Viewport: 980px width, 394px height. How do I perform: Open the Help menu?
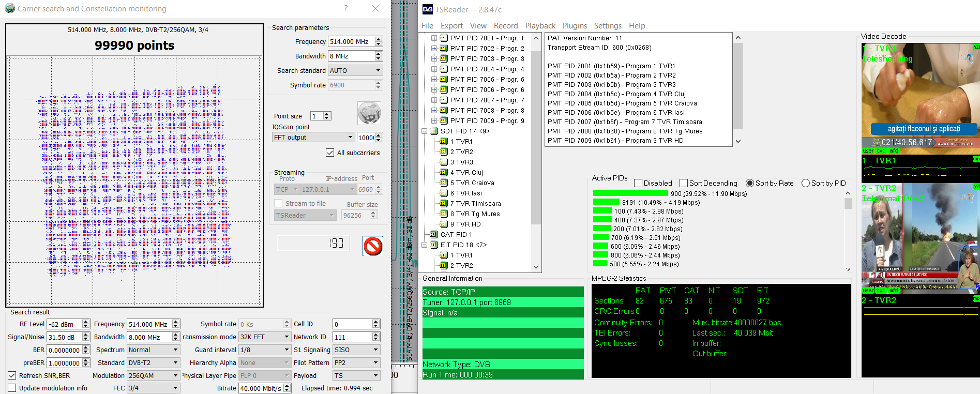click(x=637, y=26)
